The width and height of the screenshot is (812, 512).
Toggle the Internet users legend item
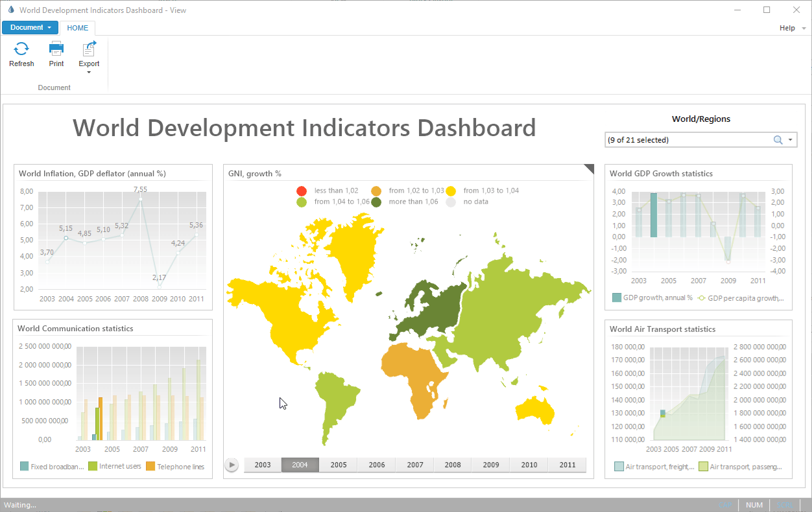tap(114, 466)
